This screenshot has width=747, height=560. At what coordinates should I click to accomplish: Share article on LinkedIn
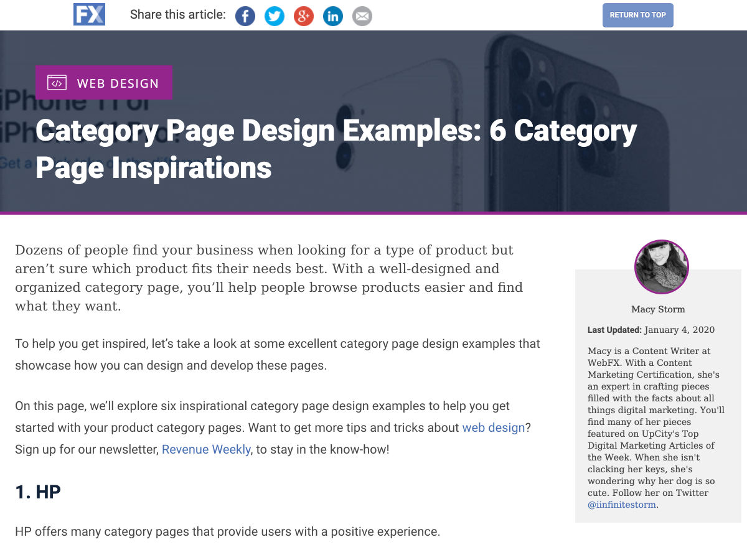pos(333,16)
